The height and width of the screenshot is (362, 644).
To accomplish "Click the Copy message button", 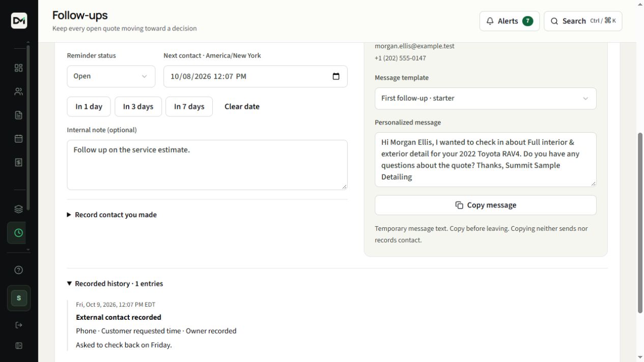I will tap(485, 205).
